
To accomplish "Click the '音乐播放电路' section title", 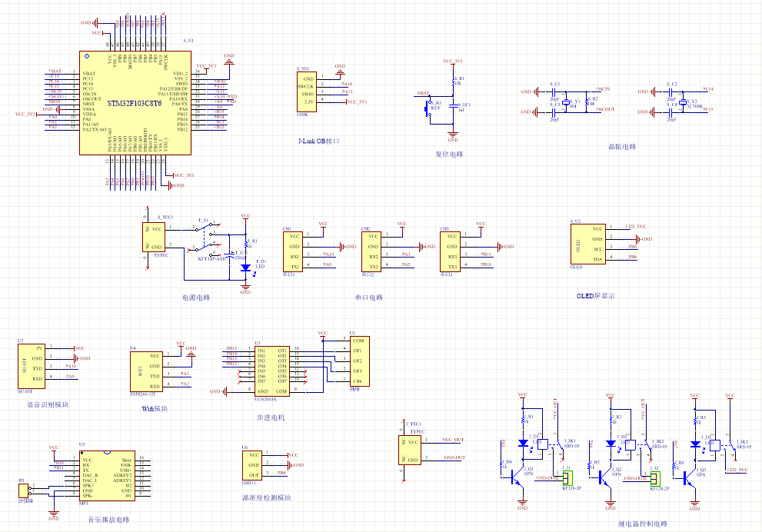I will (x=108, y=520).
